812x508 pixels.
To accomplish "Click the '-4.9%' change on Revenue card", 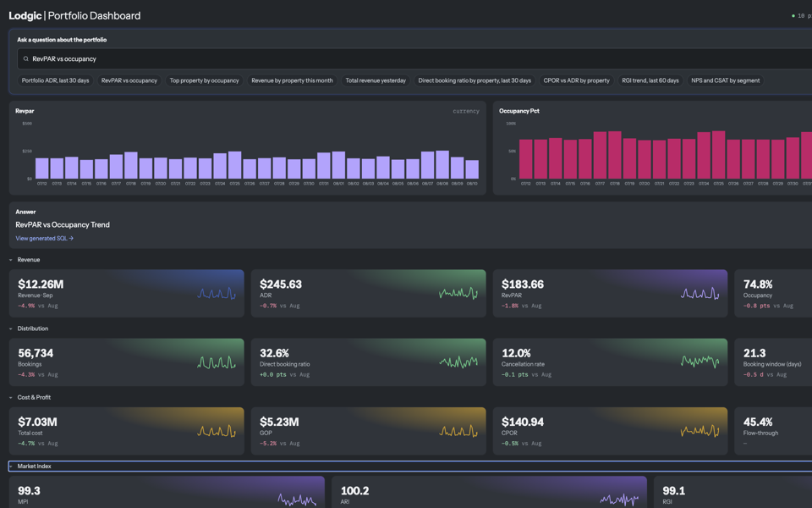I will coord(26,306).
